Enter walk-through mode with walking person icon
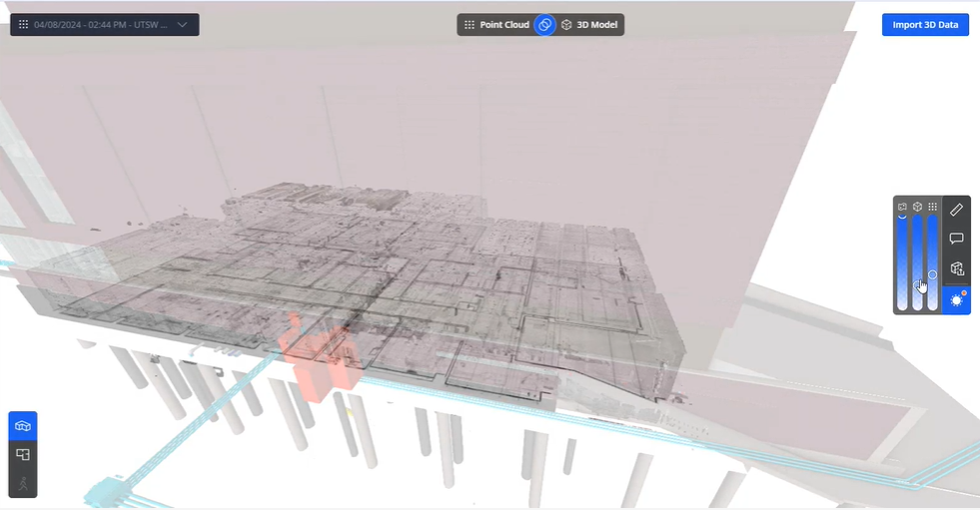 (x=23, y=483)
